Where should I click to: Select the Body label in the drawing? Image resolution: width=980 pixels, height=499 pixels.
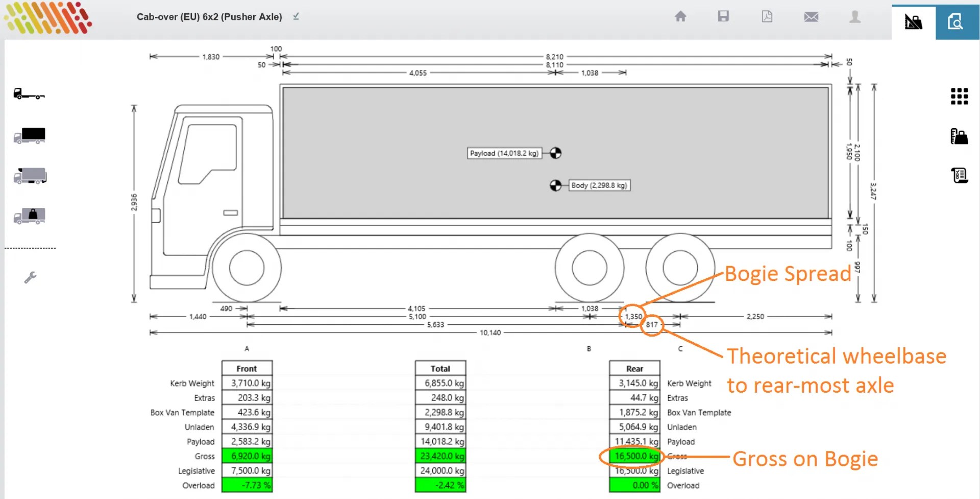(599, 185)
